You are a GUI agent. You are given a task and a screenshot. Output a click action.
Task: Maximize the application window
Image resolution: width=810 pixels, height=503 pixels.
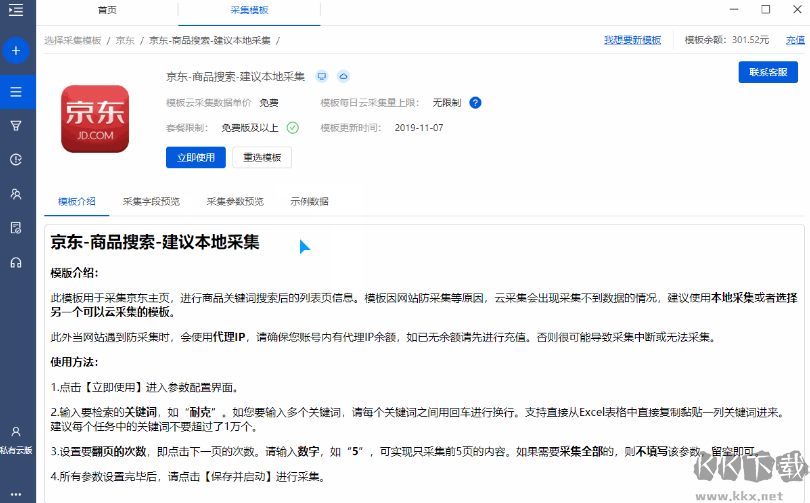click(766, 10)
